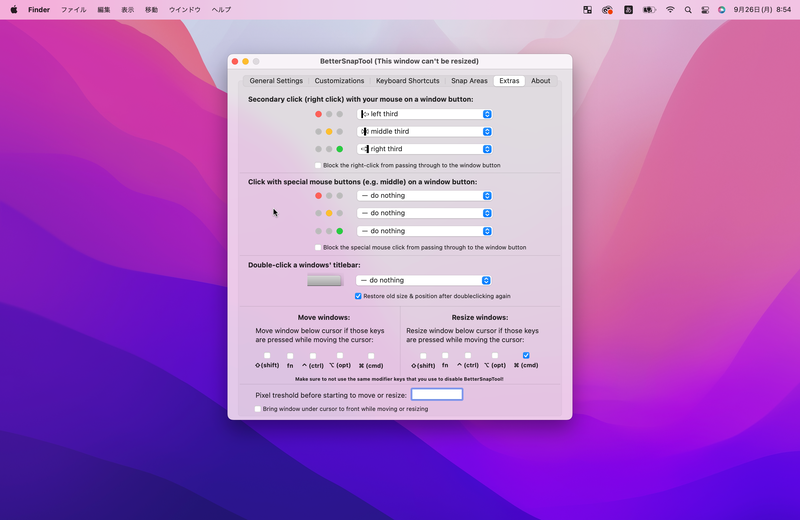The image size is (800, 520).
Task: Enable blocking special mouse click passing through
Action: [x=318, y=247]
